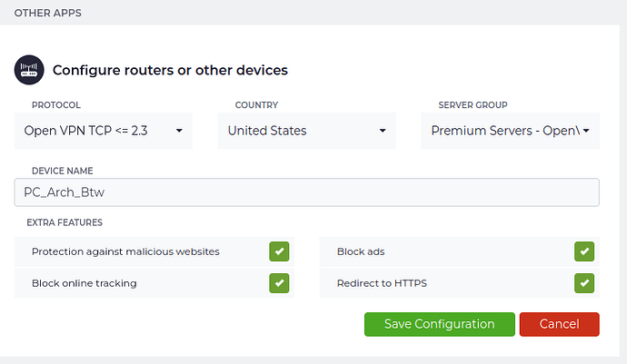
Task: Disable the Block ads checkbox
Action: coord(584,251)
